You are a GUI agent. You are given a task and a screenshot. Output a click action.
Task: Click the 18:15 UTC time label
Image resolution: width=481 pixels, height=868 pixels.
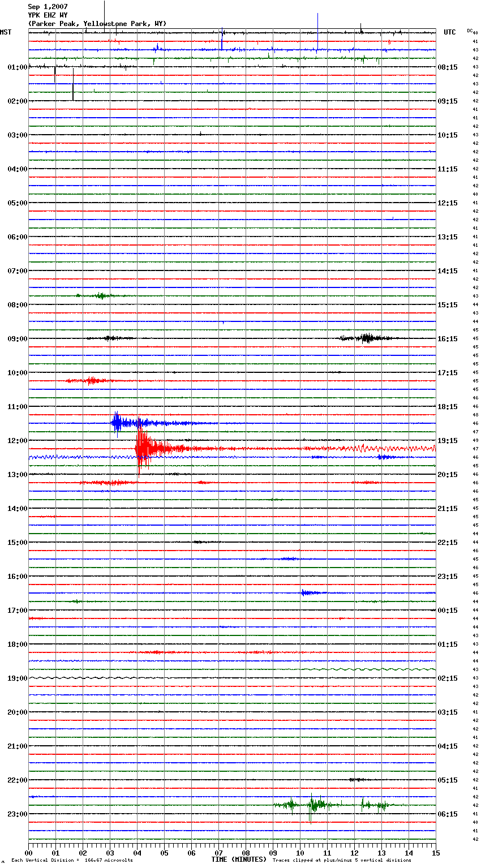pyautogui.click(x=448, y=407)
